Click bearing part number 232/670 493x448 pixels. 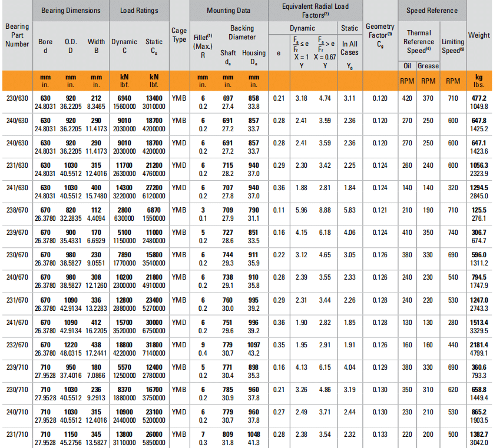pyautogui.click(x=16, y=344)
